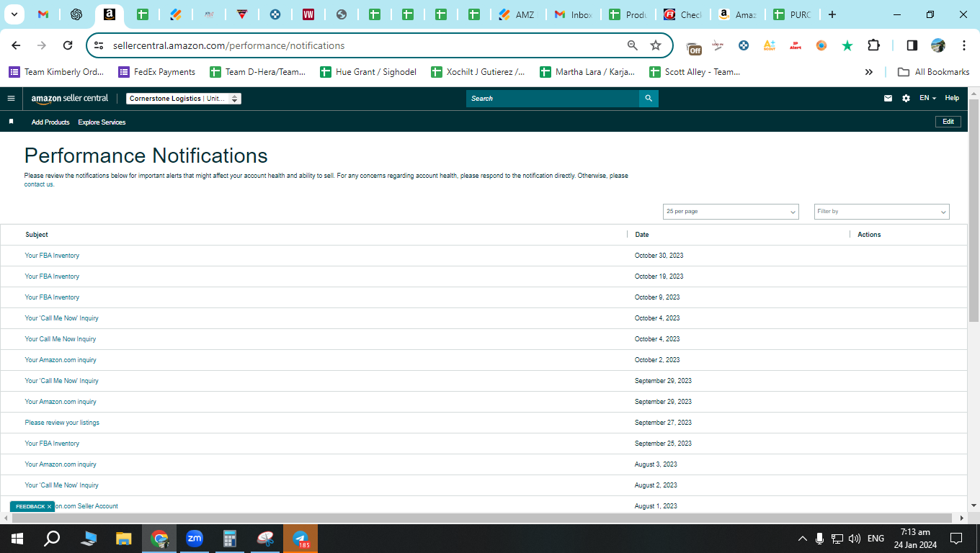Open the Seller Central hamburger menu

[11, 99]
